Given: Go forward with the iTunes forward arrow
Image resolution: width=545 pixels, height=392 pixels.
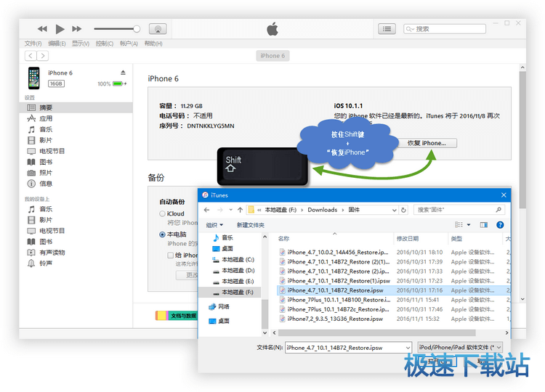Looking at the screenshot, I should 43,56.
